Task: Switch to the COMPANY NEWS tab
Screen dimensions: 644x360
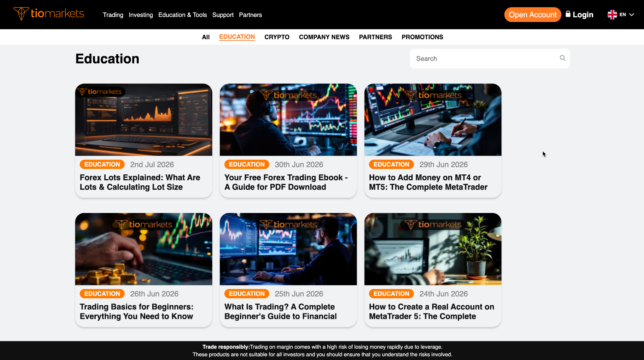Action: point(324,37)
